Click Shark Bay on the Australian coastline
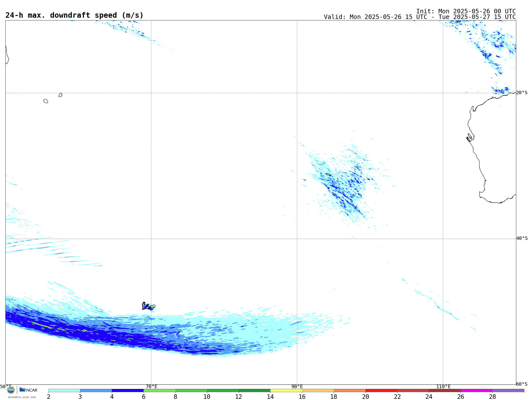 (x=470, y=137)
